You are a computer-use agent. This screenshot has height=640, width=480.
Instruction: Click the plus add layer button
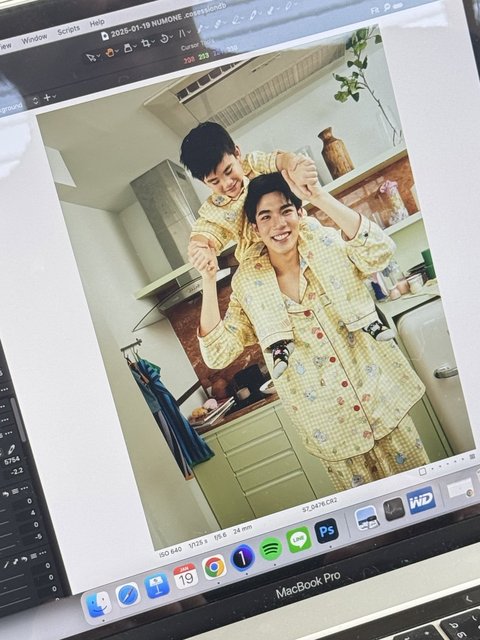(x=47, y=98)
